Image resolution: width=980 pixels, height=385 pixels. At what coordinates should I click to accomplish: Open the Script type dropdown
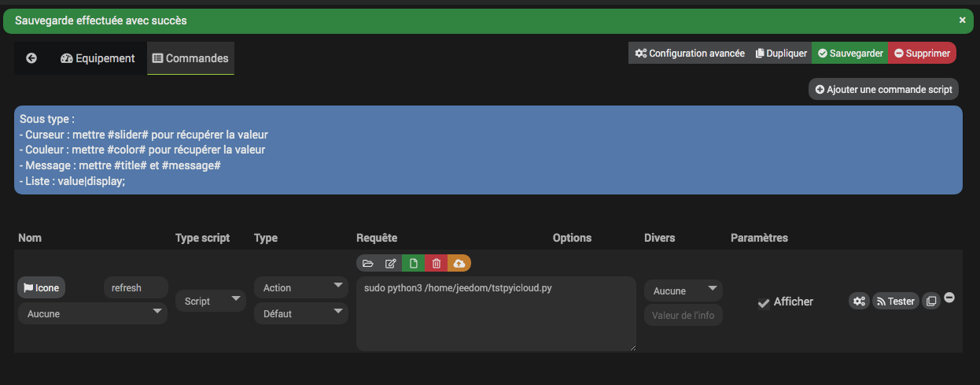(211, 301)
